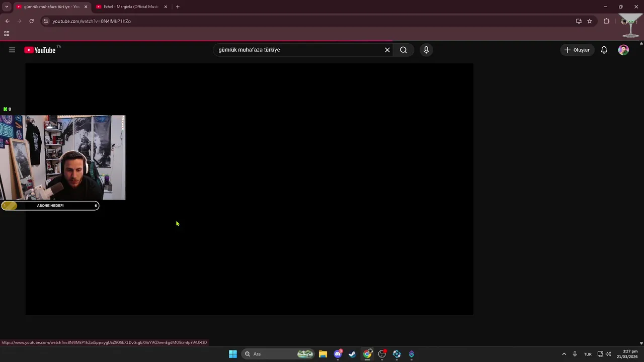Image resolution: width=644 pixels, height=362 pixels.
Task: Clear the search box with X
Action: 387,50
